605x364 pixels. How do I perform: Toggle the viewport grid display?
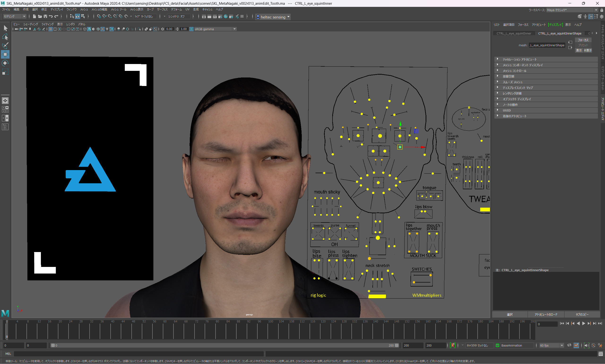[x=51, y=29]
